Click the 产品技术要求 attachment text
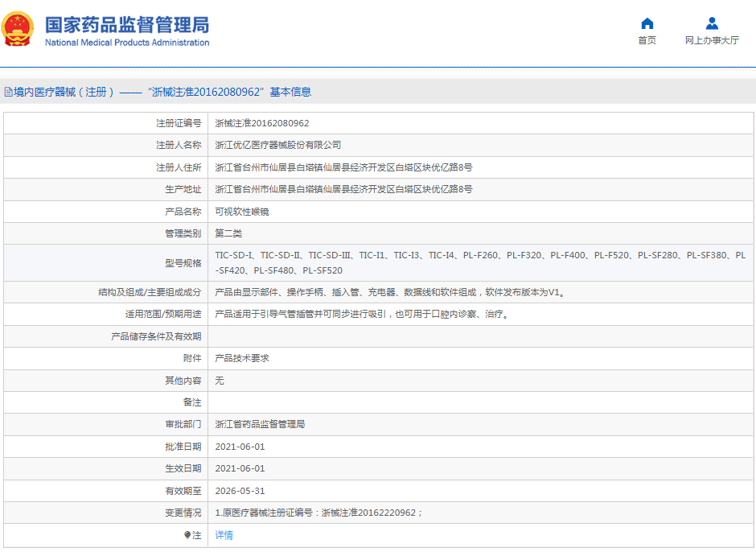Screen dimensions: 756x552 [x=242, y=358]
